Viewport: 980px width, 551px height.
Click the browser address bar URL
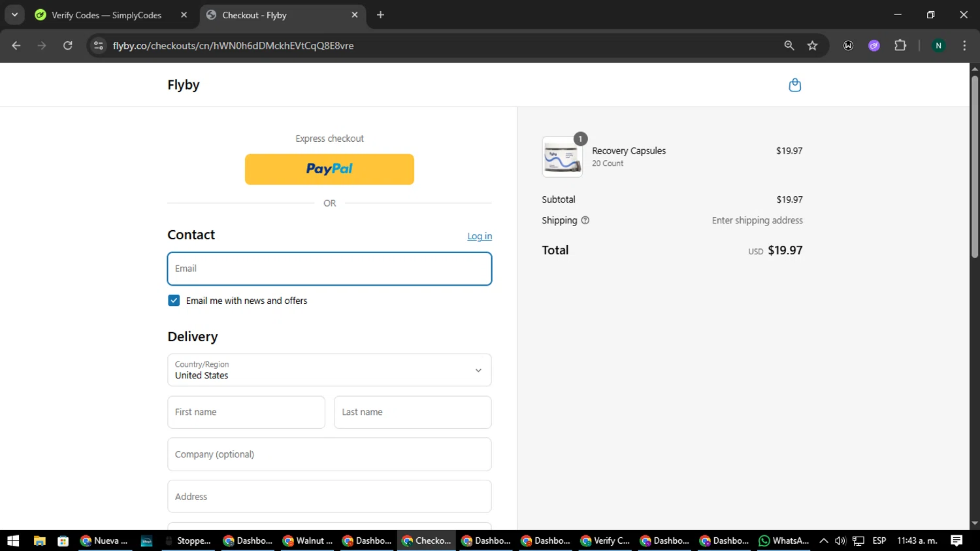pos(233,46)
